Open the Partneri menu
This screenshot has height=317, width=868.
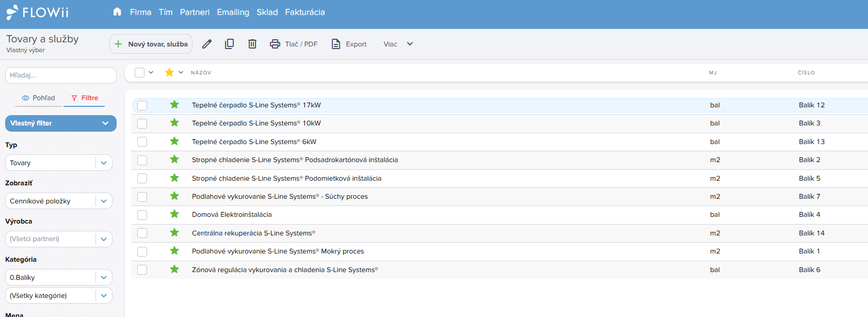pos(195,12)
